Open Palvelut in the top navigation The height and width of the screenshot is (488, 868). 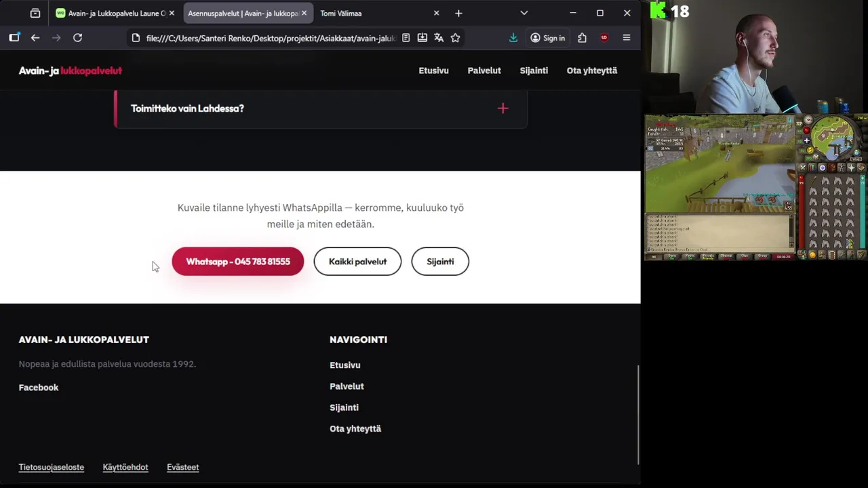click(x=484, y=70)
